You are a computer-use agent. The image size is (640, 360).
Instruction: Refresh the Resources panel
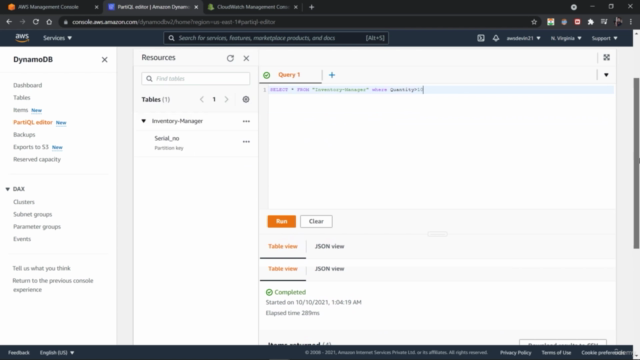click(x=230, y=58)
